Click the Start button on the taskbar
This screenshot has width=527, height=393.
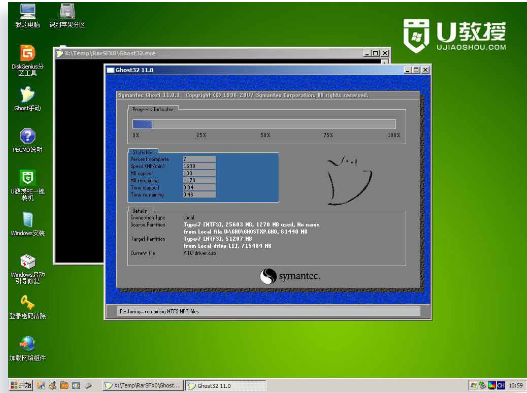[21, 385]
